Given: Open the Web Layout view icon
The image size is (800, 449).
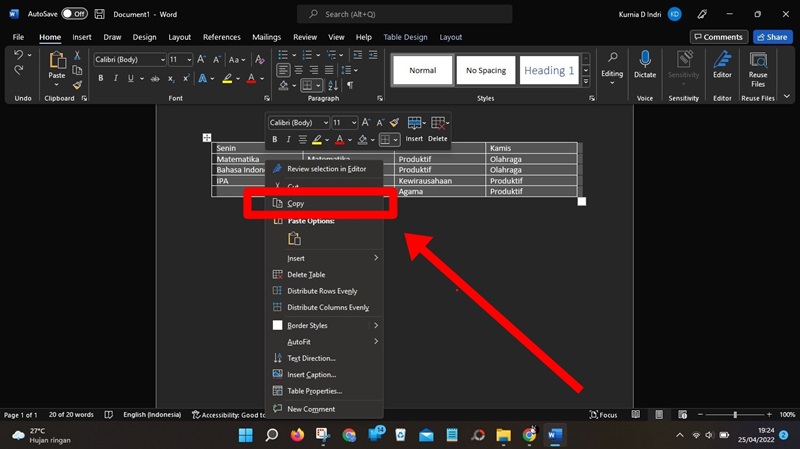Looking at the screenshot, I should click(683, 414).
